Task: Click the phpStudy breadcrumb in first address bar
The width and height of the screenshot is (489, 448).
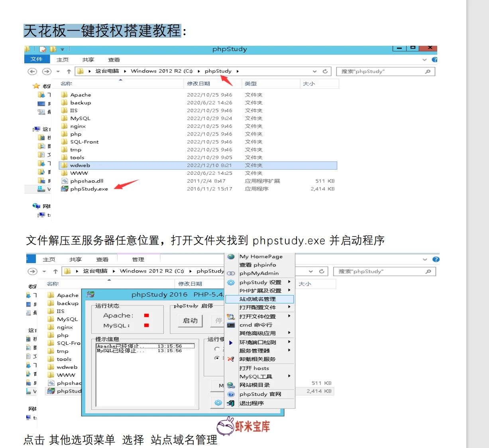Action: pos(218,71)
